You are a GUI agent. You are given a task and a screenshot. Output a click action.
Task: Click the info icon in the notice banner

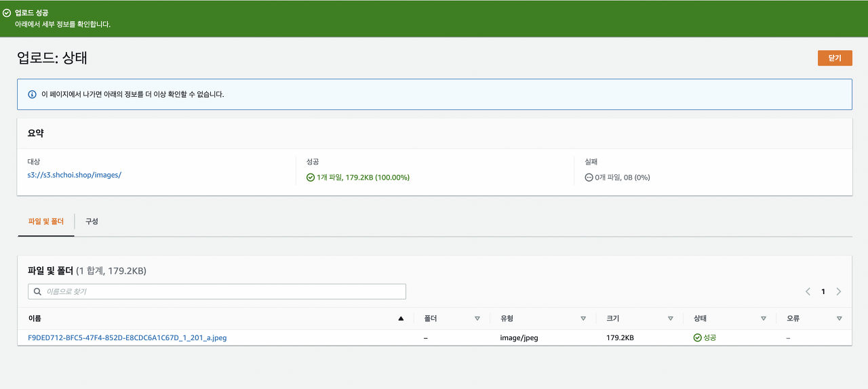pos(32,94)
